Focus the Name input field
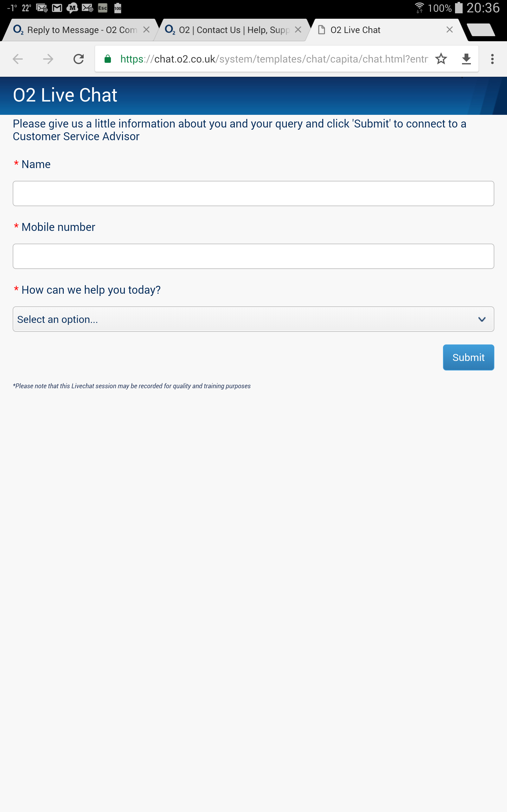This screenshot has width=507, height=812. [x=253, y=193]
